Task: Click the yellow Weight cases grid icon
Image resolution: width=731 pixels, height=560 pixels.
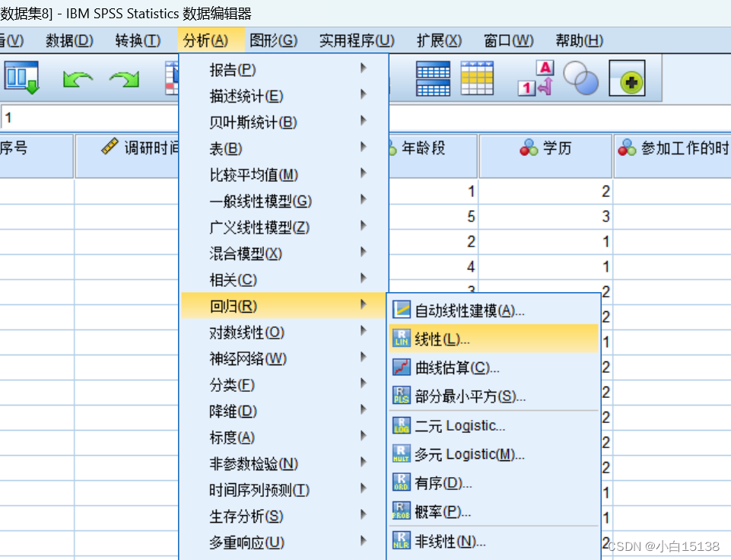Action: [477, 78]
